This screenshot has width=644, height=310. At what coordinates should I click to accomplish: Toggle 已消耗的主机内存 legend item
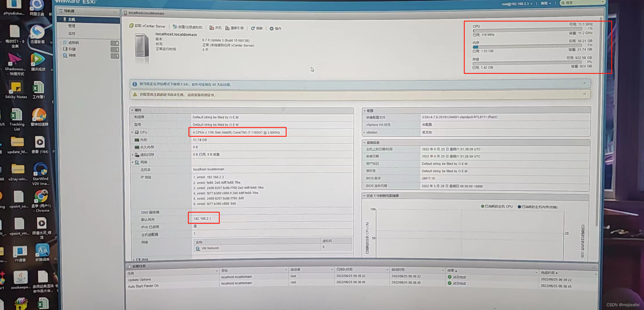tap(538, 207)
